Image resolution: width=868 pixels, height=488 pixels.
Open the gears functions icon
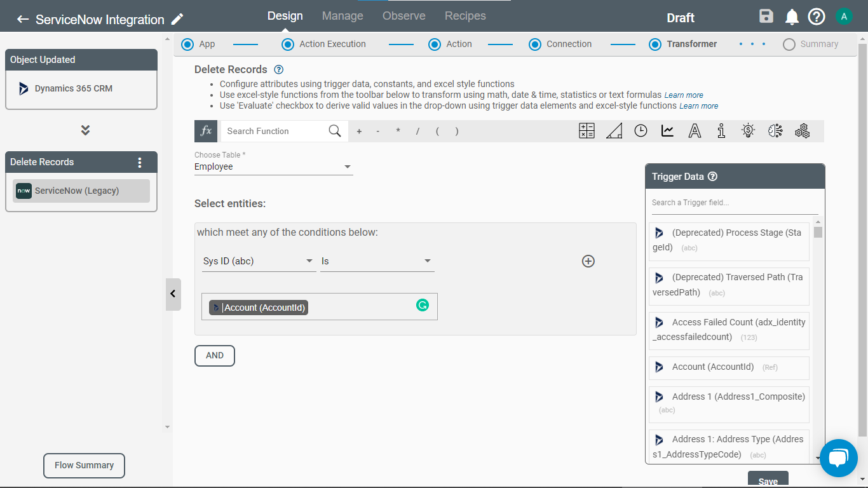click(803, 131)
